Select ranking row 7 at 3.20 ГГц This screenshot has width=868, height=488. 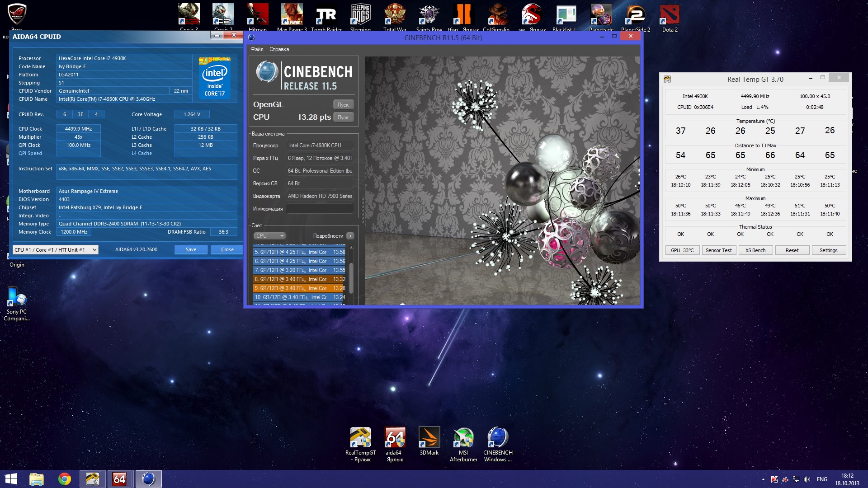300,270
